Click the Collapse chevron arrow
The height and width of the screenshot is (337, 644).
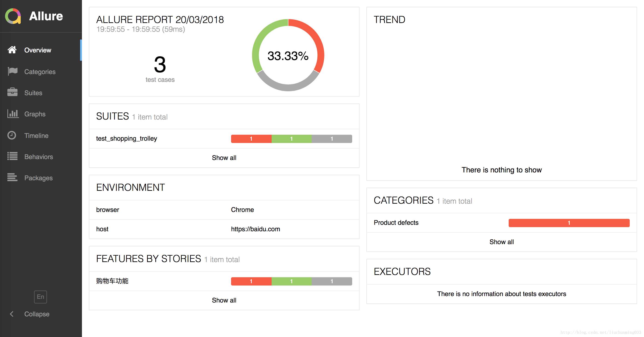click(x=12, y=314)
